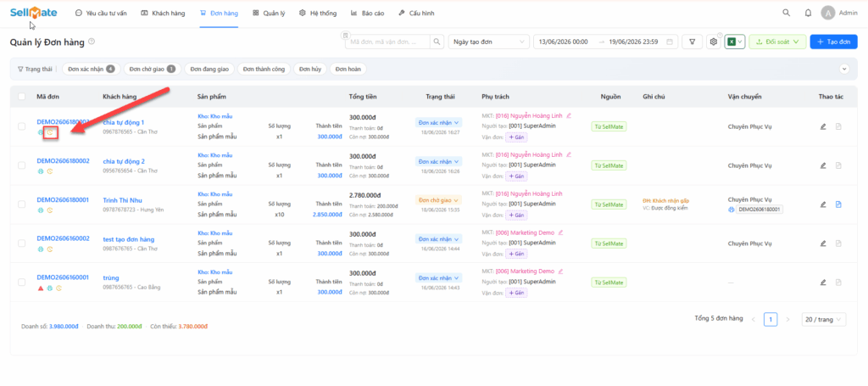Open the Đối soát dropdown
The height and width of the screenshot is (386, 868).
[777, 42]
